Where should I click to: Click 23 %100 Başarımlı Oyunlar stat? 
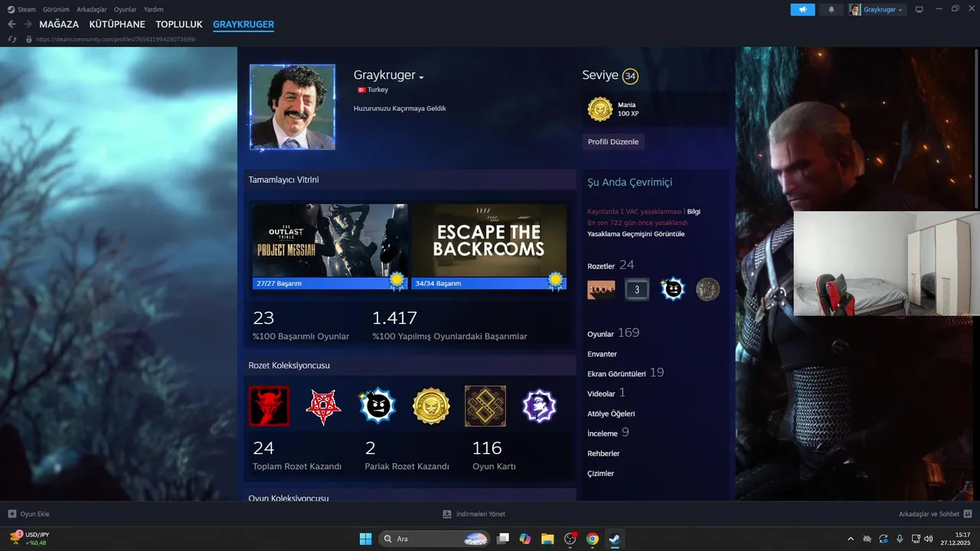click(x=301, y=326)
